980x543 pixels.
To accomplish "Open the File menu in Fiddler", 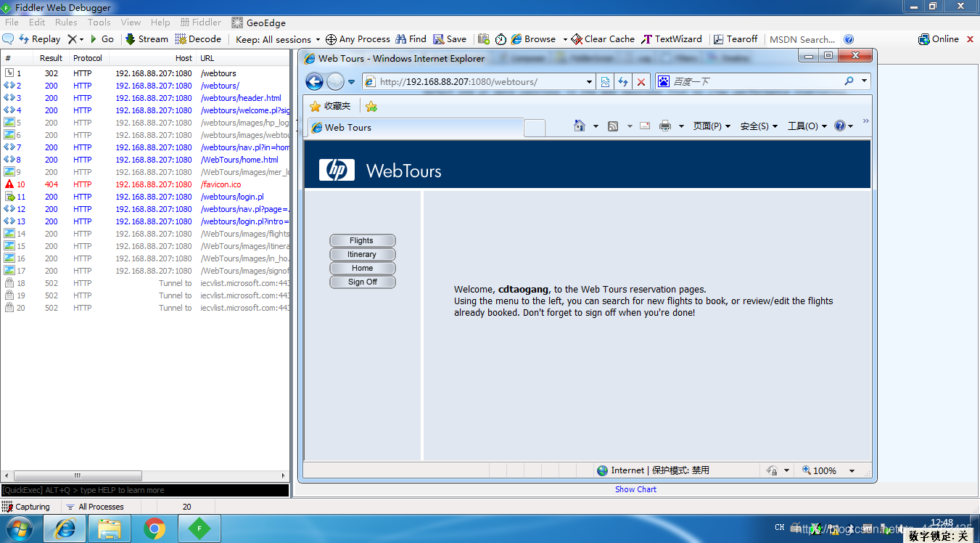I will (x=12, y=23).
